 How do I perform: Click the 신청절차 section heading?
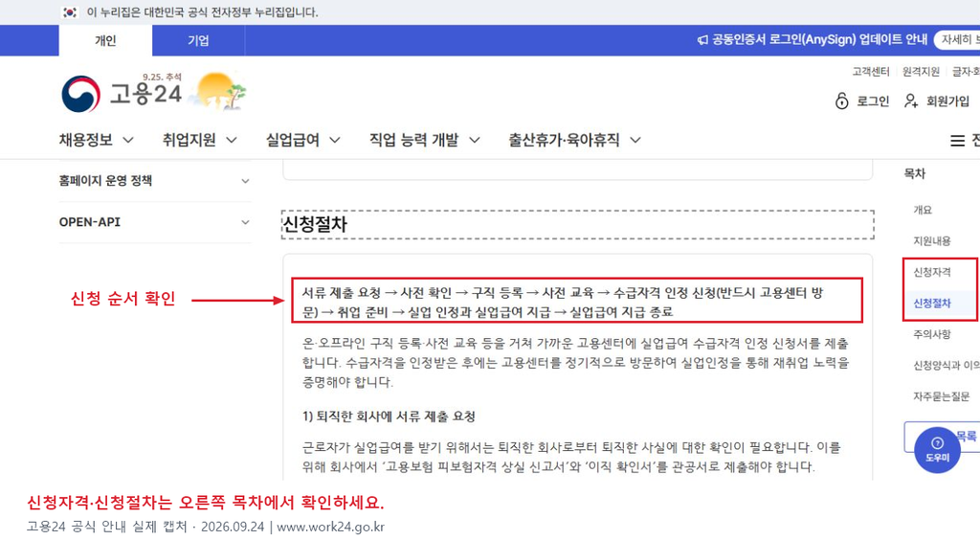coord(314,224)
